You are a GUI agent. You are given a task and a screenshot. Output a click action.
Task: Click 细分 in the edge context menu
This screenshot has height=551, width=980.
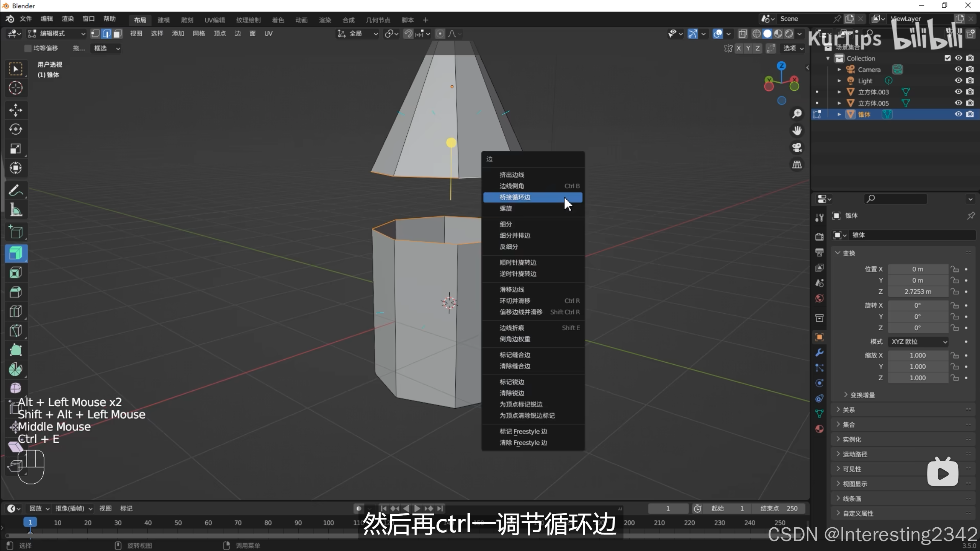[x=506, y=224]
